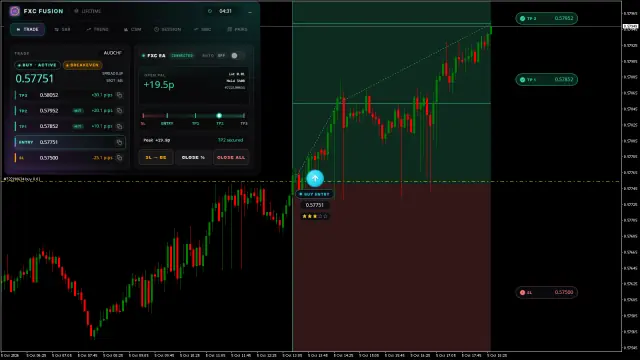Click the Buy Entry label on the chart
Image resolution: width=640 pixels, height=360 pixels.
pos(315,194)
